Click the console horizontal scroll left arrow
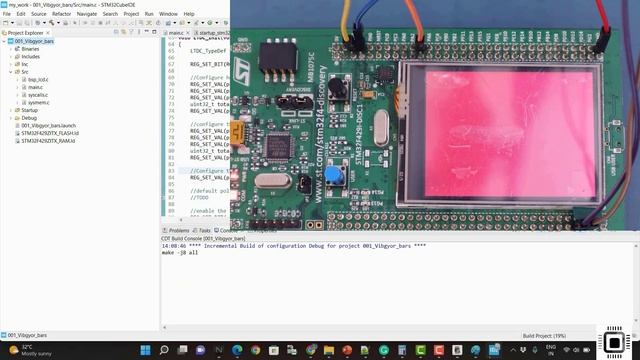The height and width of the screenshot is (360, 640). click(165, 327)
